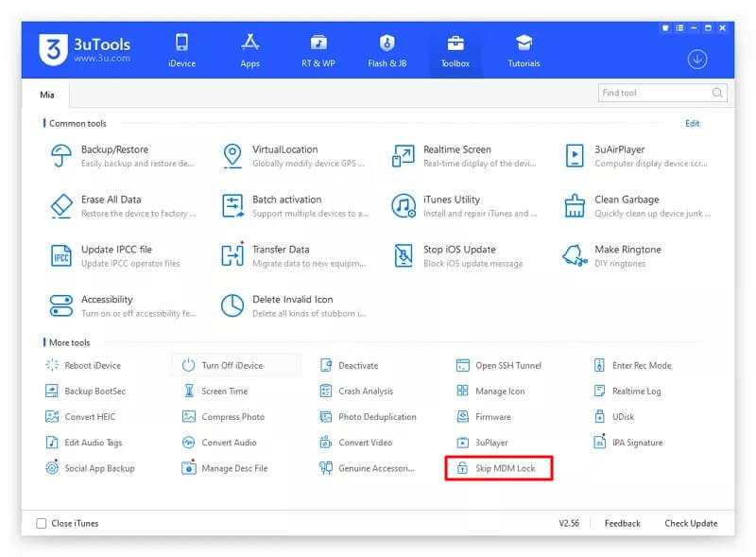Open Firmware tool
756x557 pixels.
tap(483, 416)
